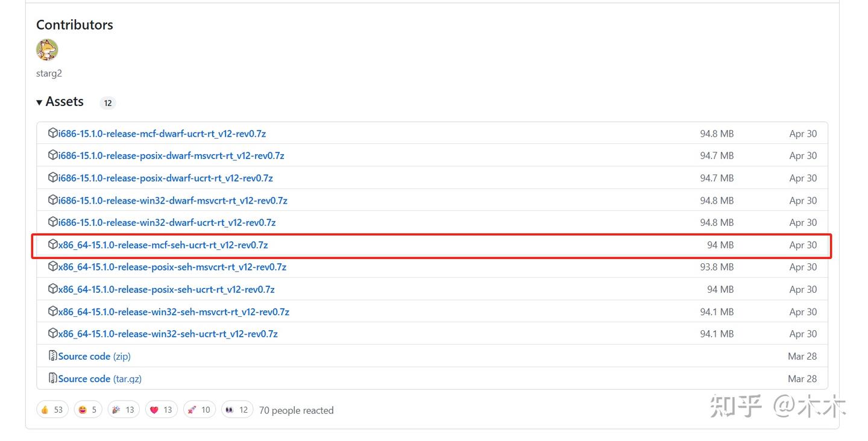Image resolution: width=868 pixels, height=441 pixels.
Task: Click package icon for i686 posix-dwarf-msvcrt asset
Action: pyautogui.click(x=53, y=155)
